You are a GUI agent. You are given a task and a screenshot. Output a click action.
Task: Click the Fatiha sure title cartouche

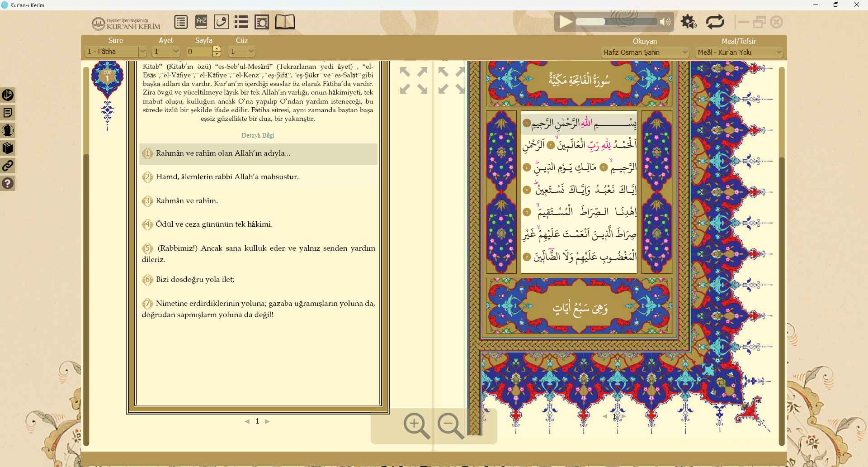click(579, 80)
